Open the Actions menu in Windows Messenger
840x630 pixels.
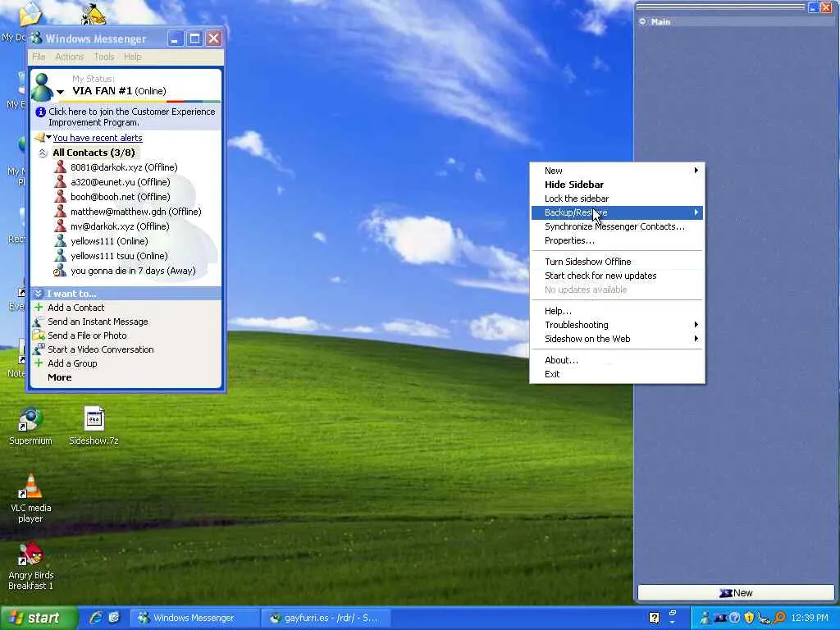click(69, 57)
